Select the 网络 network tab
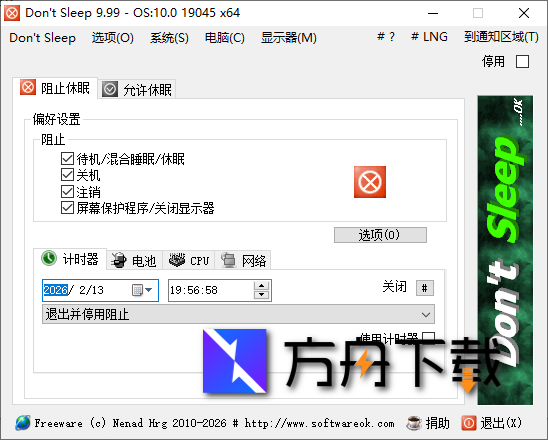 tap(243, 260)
